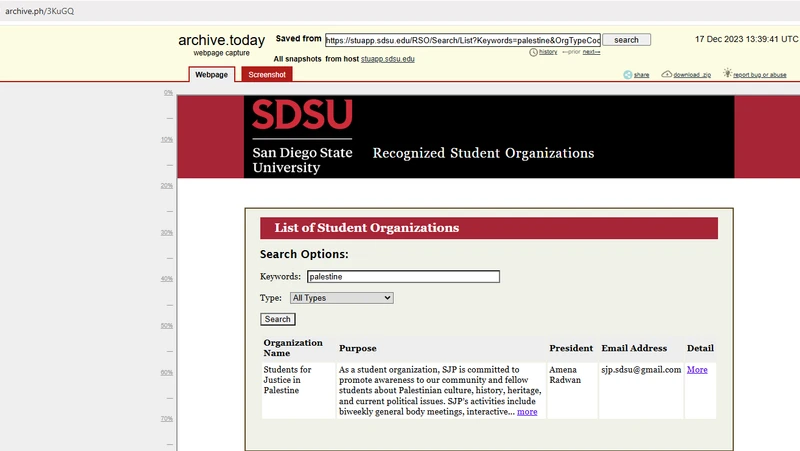This screenshot has height=451, width=800.
Task: Click the Search button under Type
Action: coord(278,319)
